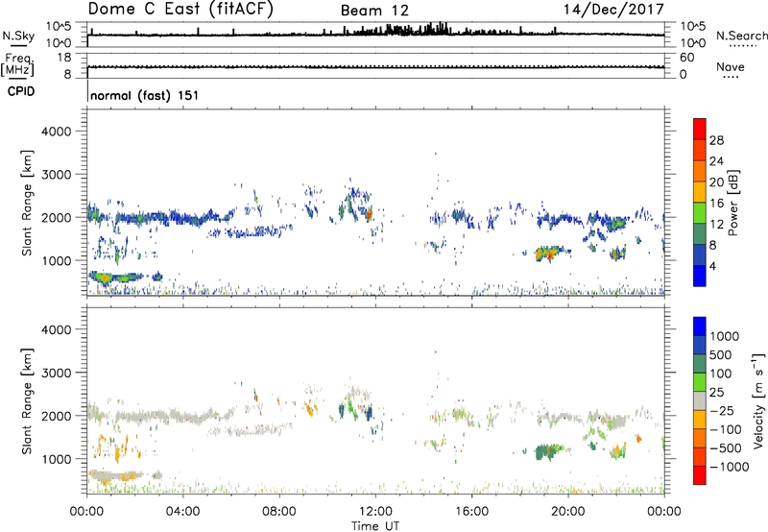768x532 pixels.
Task: Select the 'normal (fast) 151' text
Action: [145, 95]
